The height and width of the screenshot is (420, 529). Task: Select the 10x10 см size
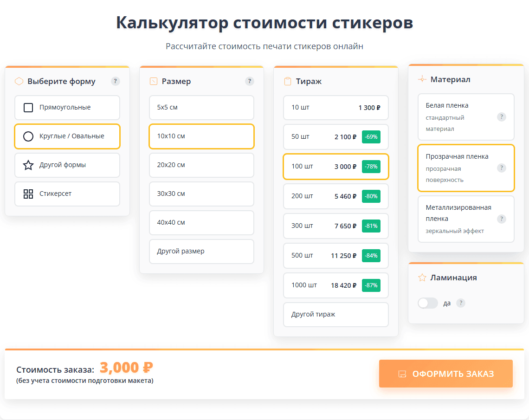click(x=201, y=136)
